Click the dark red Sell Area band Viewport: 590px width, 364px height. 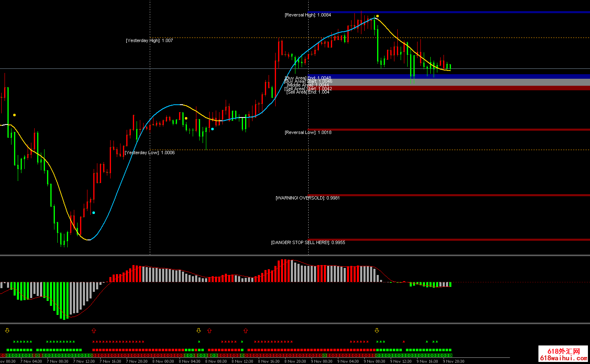[454, 88]
